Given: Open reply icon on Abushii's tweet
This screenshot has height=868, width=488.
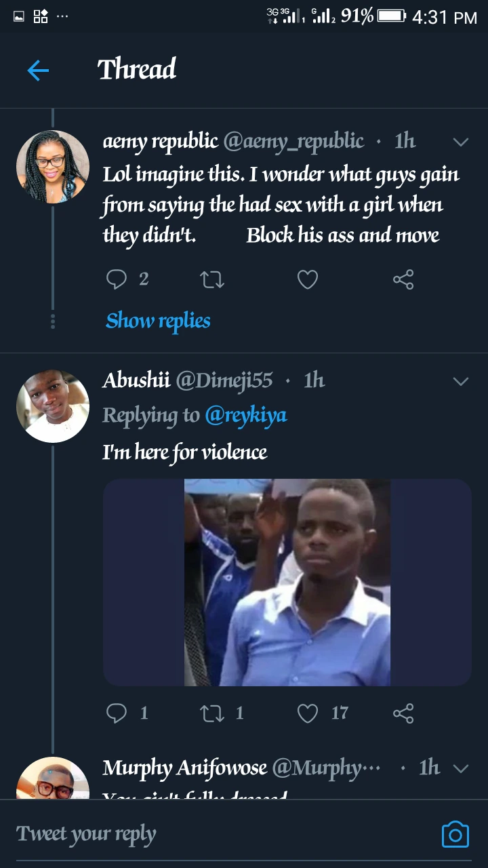Looking at the screenshot, I should pyautogui.click(x=117, y=713).
